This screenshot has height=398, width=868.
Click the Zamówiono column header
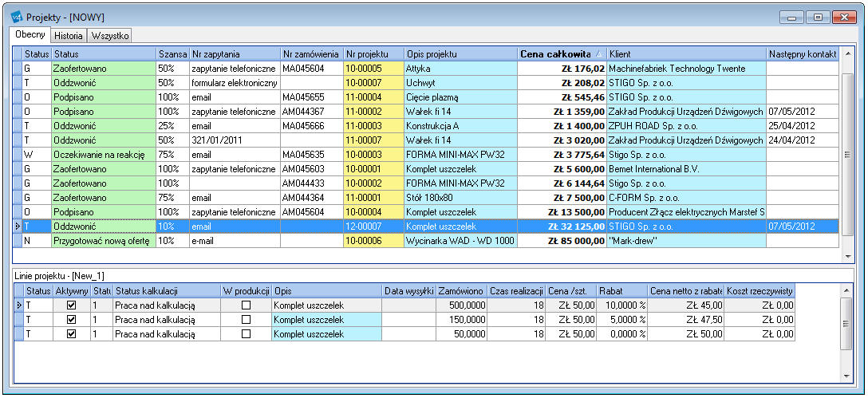pyautogui.click(x=463, y=290)
